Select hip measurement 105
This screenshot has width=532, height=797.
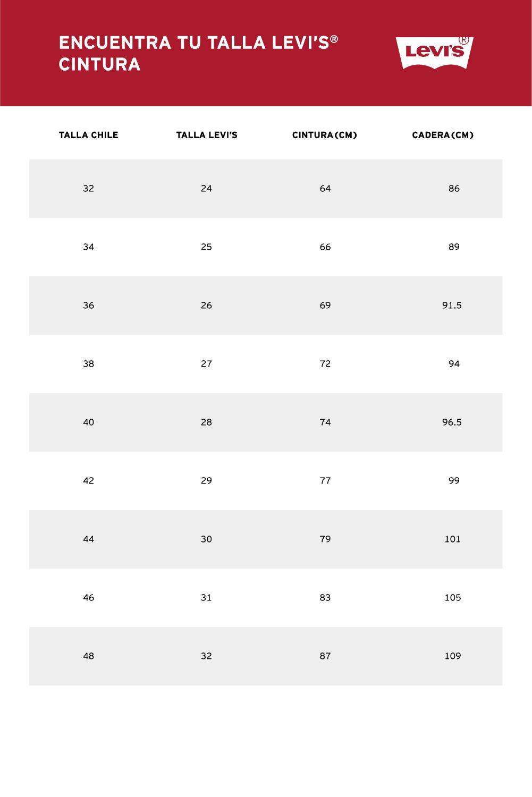(453, 598)
